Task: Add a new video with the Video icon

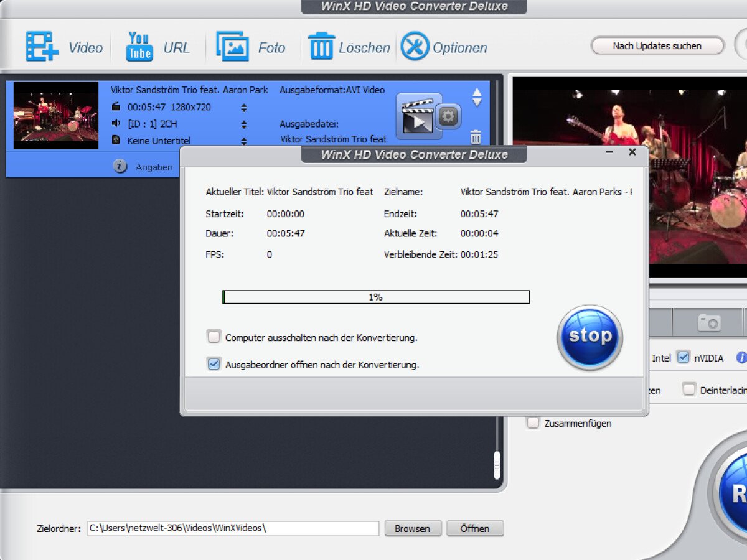Action: pyautogui.click(x=39, y=46)
